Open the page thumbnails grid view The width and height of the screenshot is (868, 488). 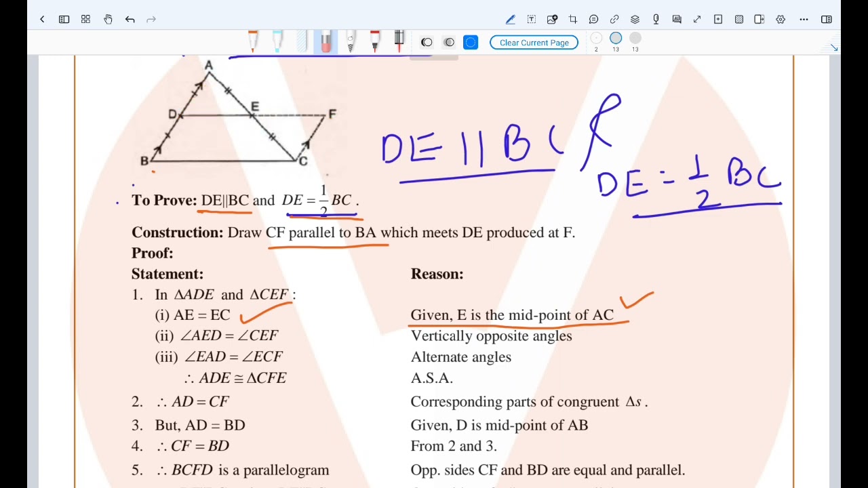point(85,20)
